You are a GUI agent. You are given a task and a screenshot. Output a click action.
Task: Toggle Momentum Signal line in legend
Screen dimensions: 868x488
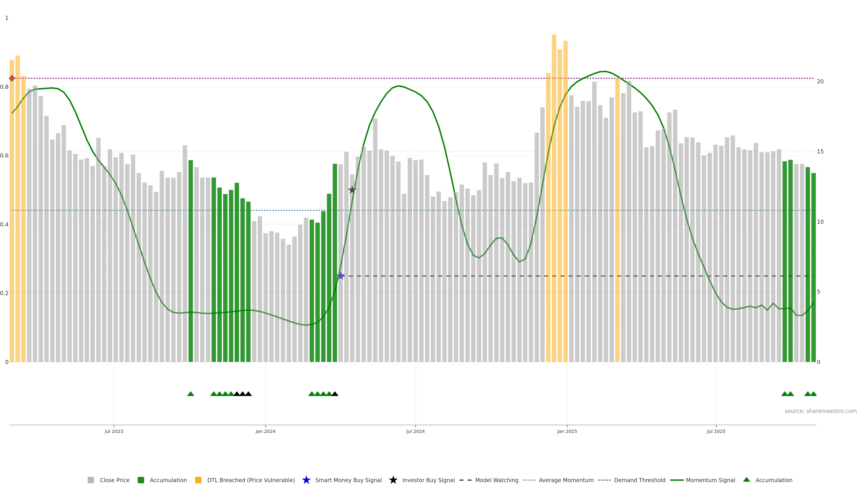(x=710, y=480)
